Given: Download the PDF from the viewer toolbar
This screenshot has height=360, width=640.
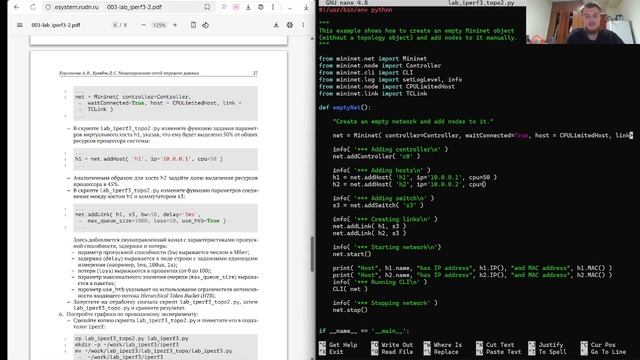Looking at the screenshot, I should click(276, 25).
